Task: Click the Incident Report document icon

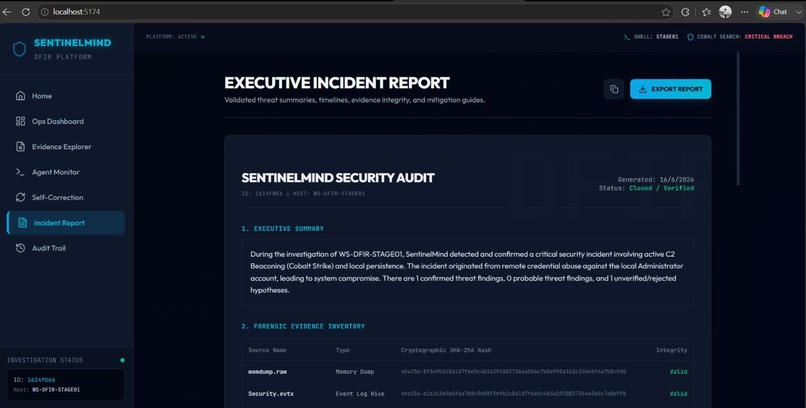Action: point(22,222)
